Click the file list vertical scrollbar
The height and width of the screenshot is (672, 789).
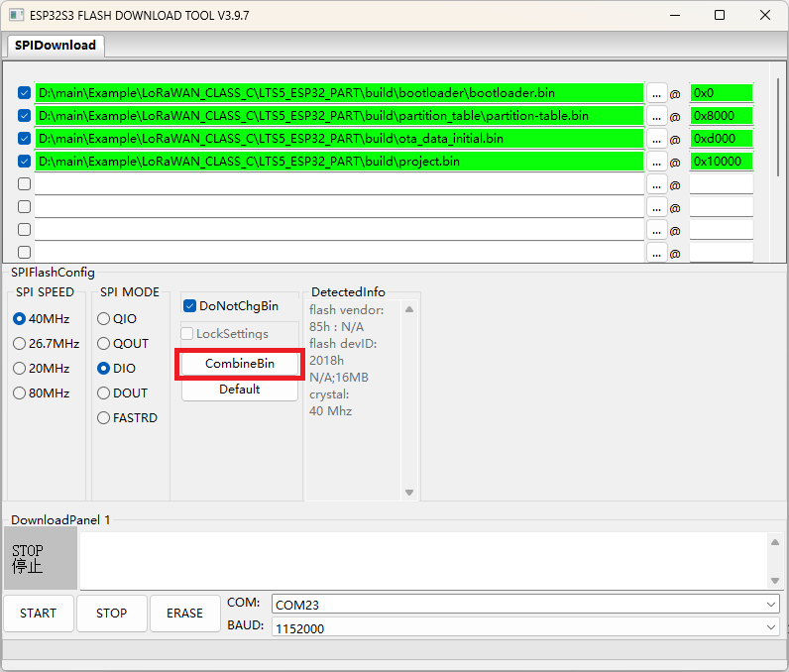point(778,127)
